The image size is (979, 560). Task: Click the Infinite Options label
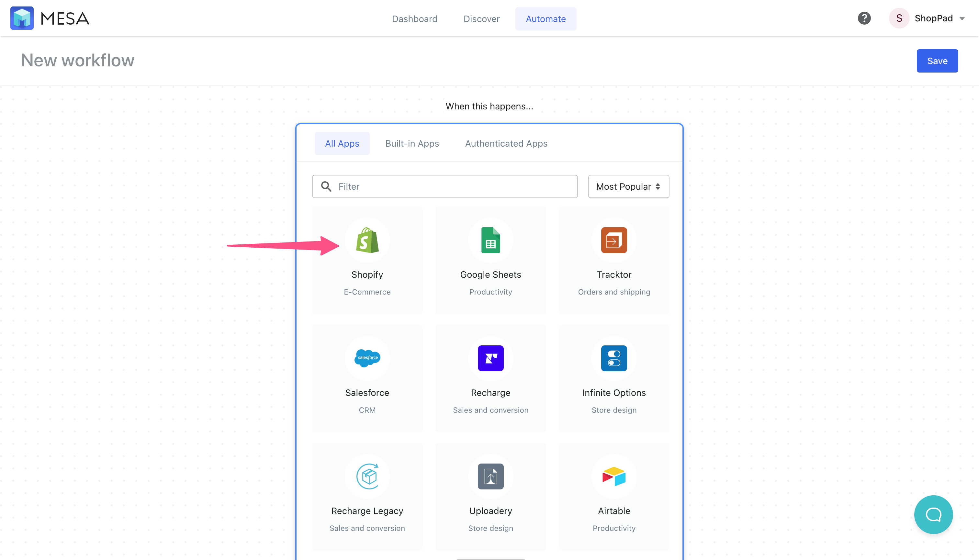(x=614, y=393)
